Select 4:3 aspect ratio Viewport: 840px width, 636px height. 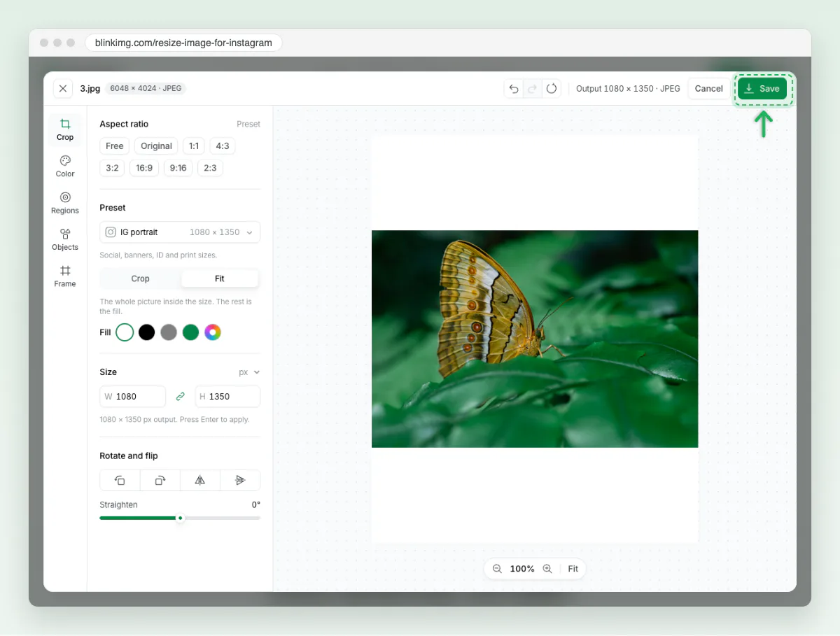coord(223,146)
